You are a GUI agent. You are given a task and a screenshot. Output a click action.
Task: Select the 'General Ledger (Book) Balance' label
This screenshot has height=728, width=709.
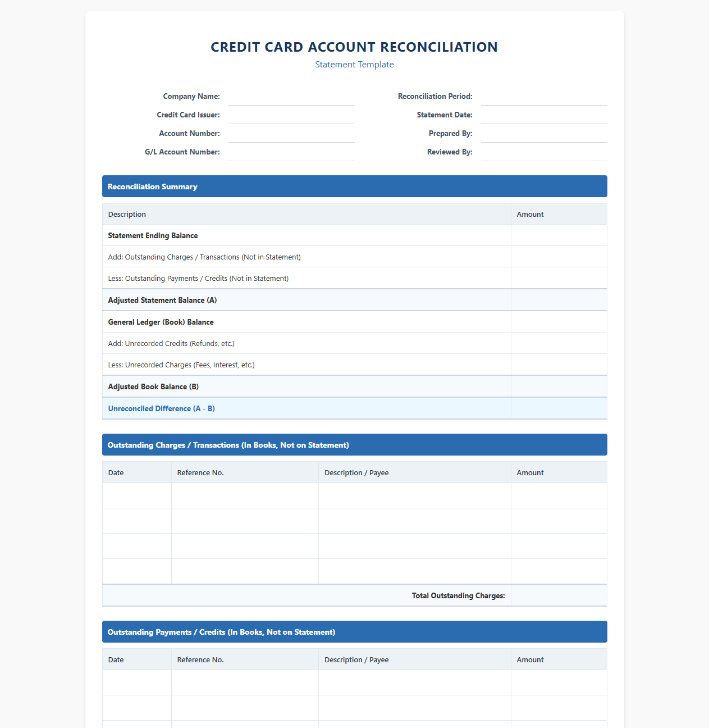pos(161,322)
